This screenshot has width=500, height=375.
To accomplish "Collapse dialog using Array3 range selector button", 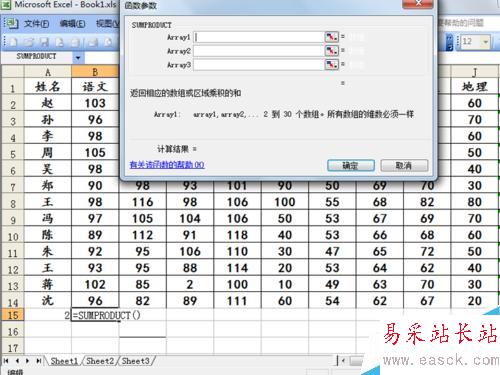I will tap(331, 64).
